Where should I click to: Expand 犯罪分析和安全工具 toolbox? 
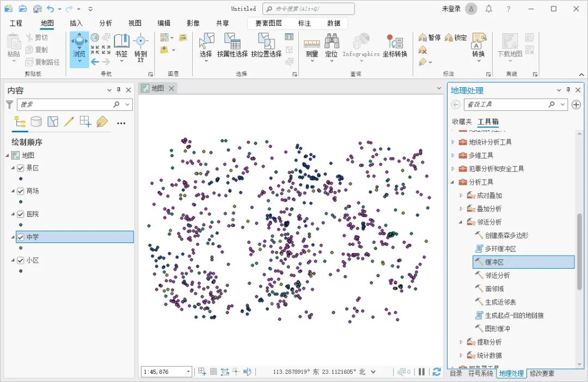point(453,169)
